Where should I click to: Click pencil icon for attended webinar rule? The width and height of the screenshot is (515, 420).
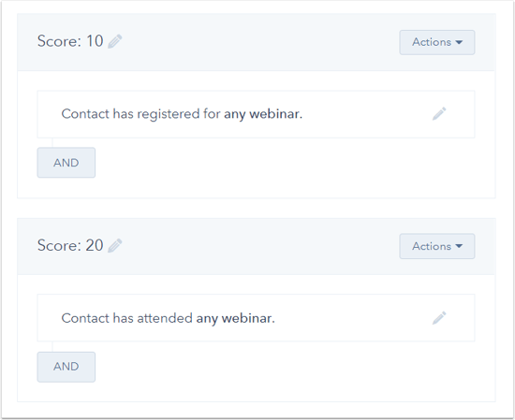tap(439, 318)
